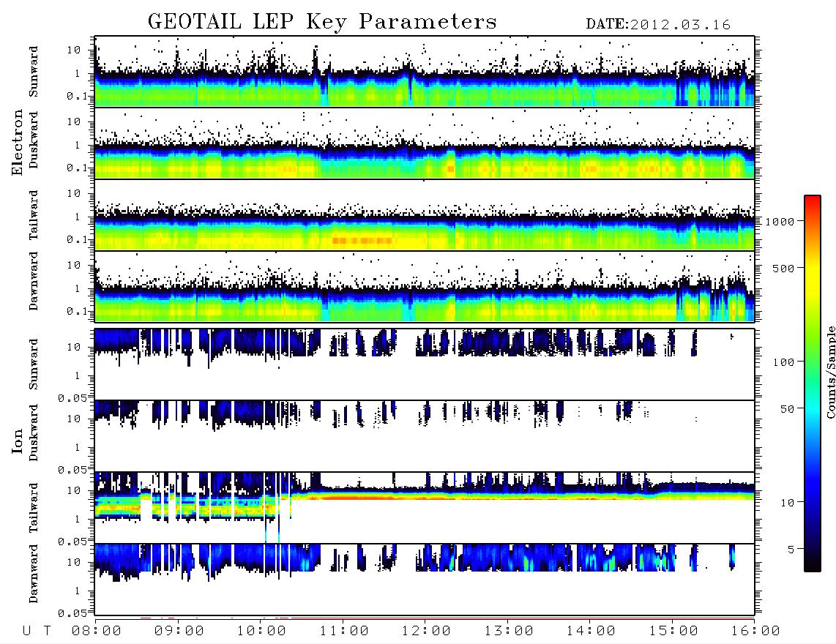The width and height of the screenshot is (836, 644).
Task: Click the Electron Dawnward spectrogram panel
Action: tap(425, 287)
